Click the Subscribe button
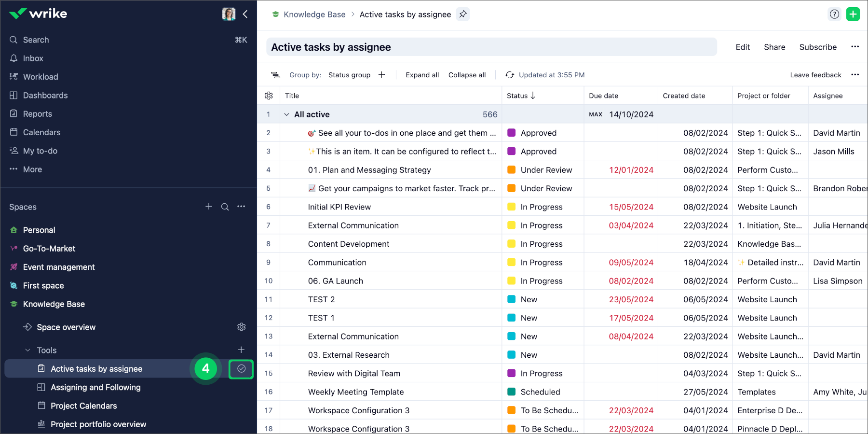 click(818, 47)
